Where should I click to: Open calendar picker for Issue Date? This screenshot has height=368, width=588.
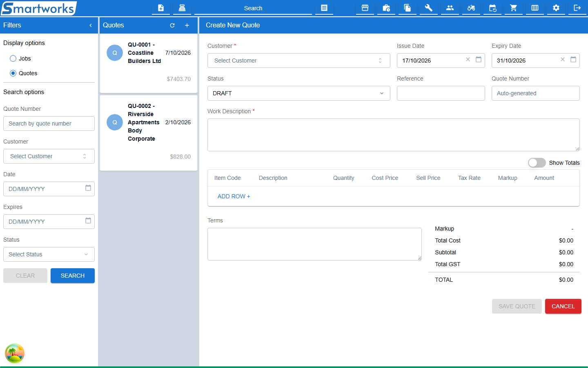coord(479,60)
